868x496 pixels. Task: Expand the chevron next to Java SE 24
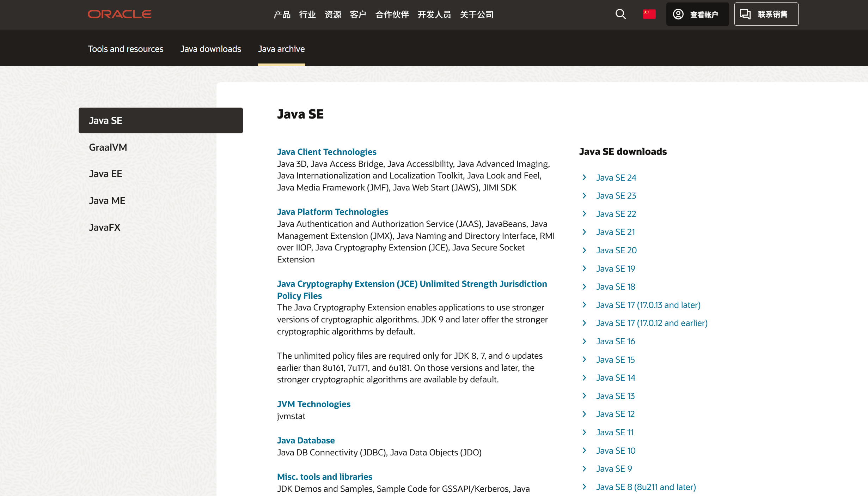(584, 177)
